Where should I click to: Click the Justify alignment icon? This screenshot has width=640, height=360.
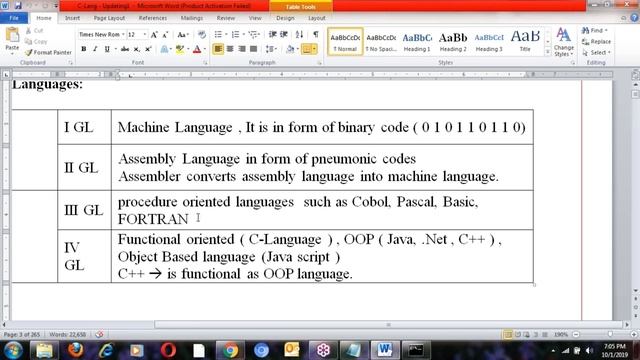click(x=253, y=49)
